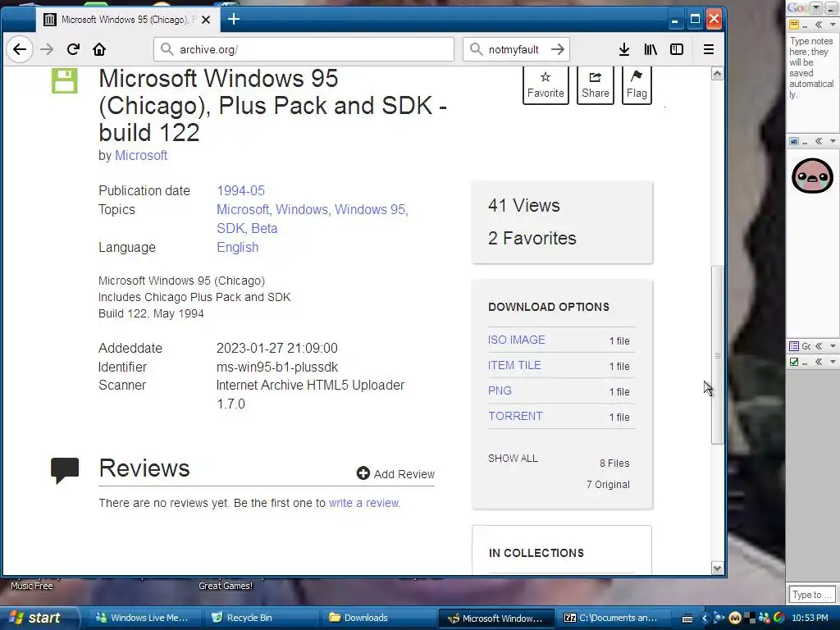Image resolution: width=840 pixels, height=630 pixels.
Task: Expand hidden tray icons arrow
Action: 705,619
